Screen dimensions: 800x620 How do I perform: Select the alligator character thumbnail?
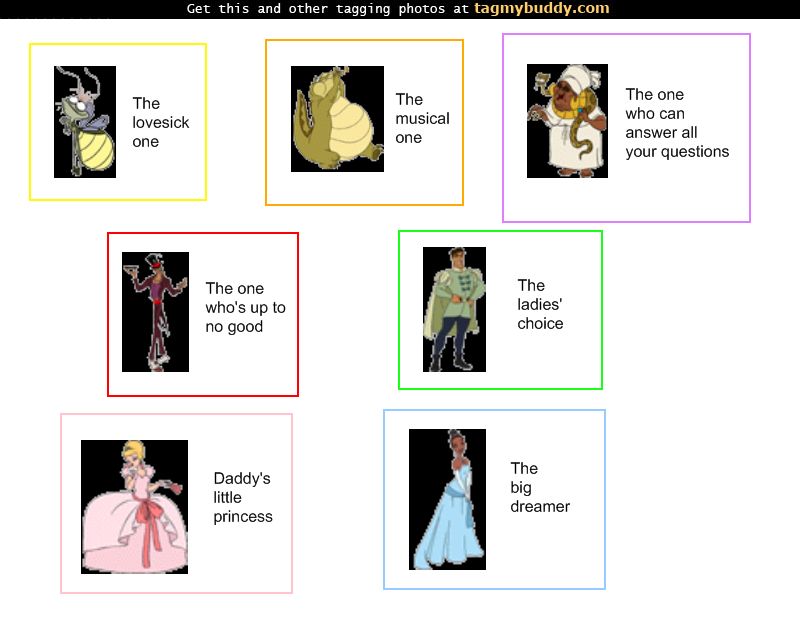(x=337, y=119)
